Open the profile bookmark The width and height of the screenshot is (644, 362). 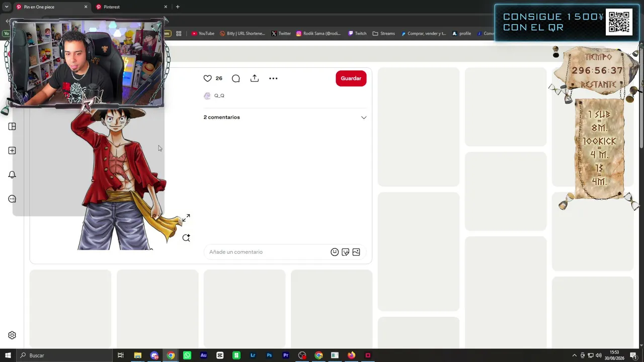tap(461, 34)
